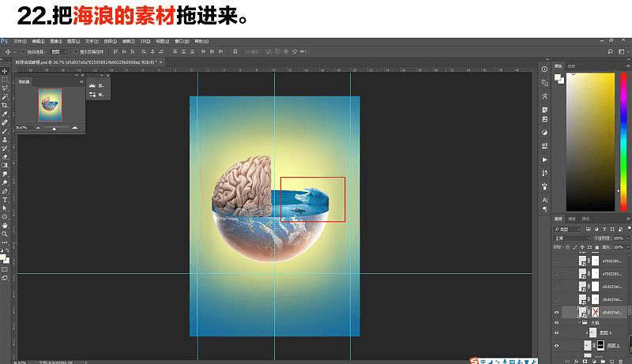Screen dimensions: 632x364
Task: Toggle the Show Transform Controls checkbox
Action: click(x=75, y=52)
